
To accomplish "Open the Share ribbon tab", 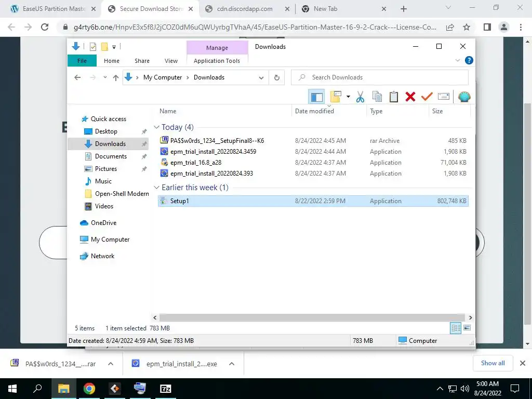I will (x=142, y=61).
